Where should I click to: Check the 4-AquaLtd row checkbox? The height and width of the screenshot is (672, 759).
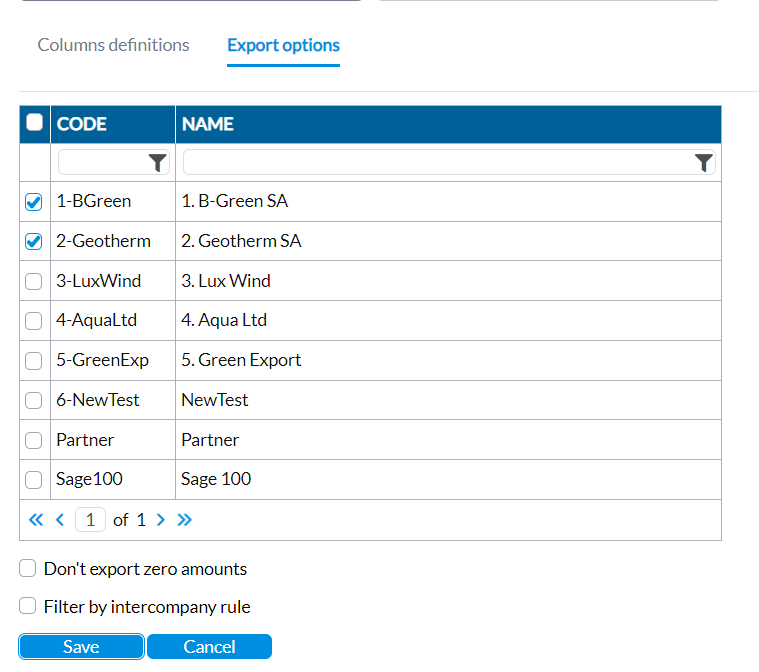pos(33,321)
